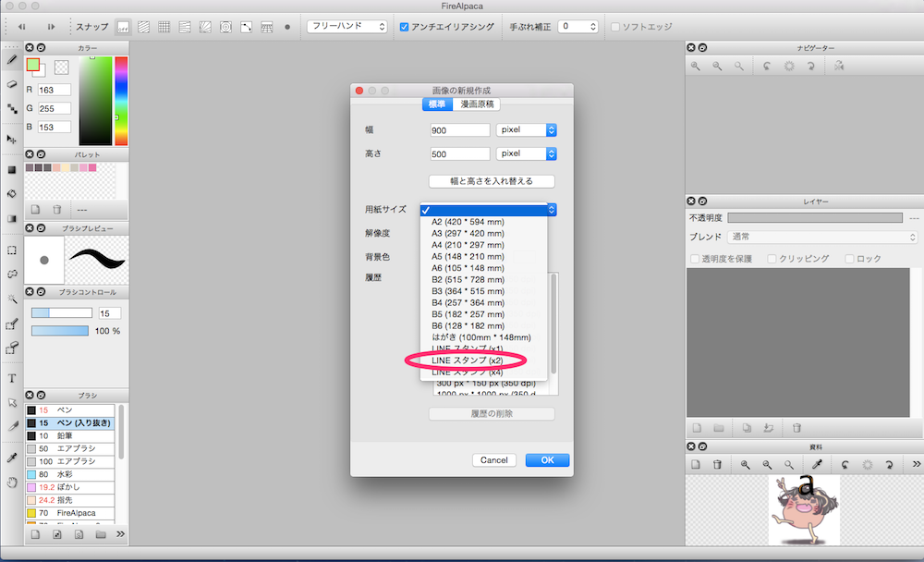Select the FireAlpaca brush in list
Viewport: 924px width, 562px height.
(x=69, y=513)
